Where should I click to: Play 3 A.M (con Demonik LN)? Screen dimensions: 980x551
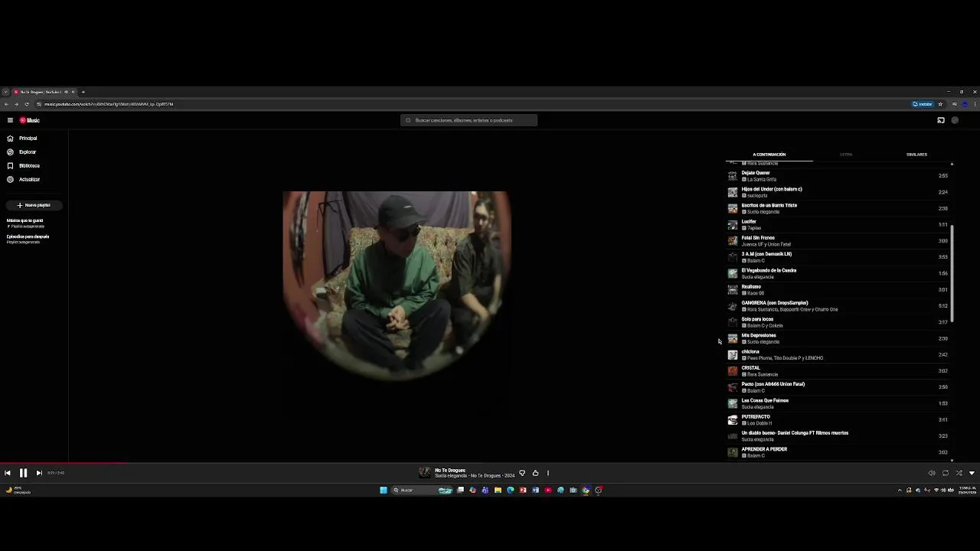(x=837, y=257)
